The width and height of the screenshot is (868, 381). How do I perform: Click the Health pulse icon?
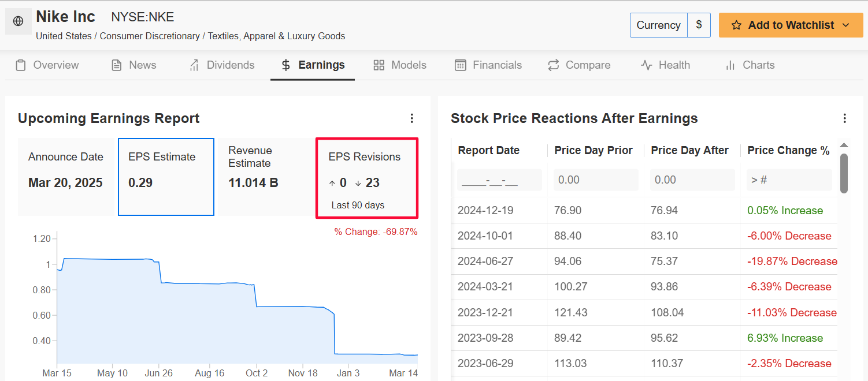point(647,65)
